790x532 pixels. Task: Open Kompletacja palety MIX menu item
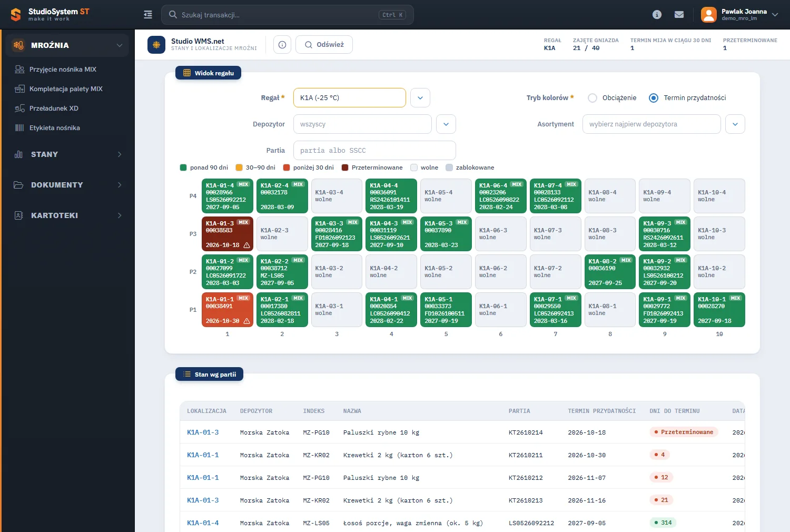66,89
